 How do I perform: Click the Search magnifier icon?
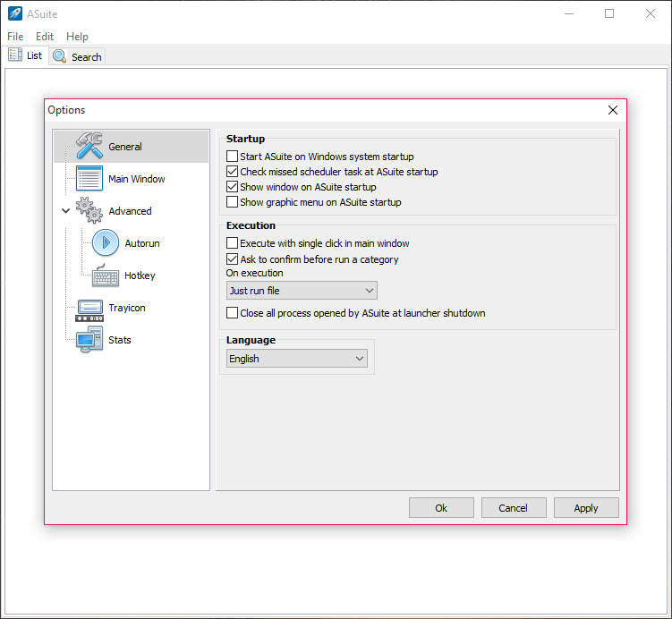click(x=60, y=56)
